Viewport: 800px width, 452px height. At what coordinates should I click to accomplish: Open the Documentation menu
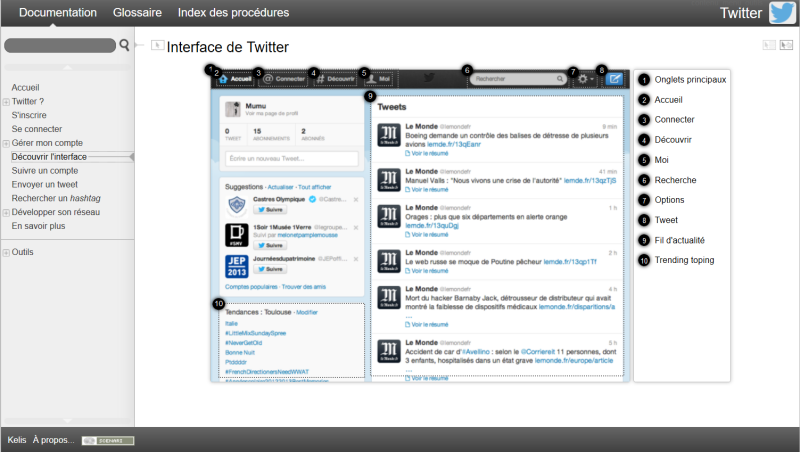point(58,13)
